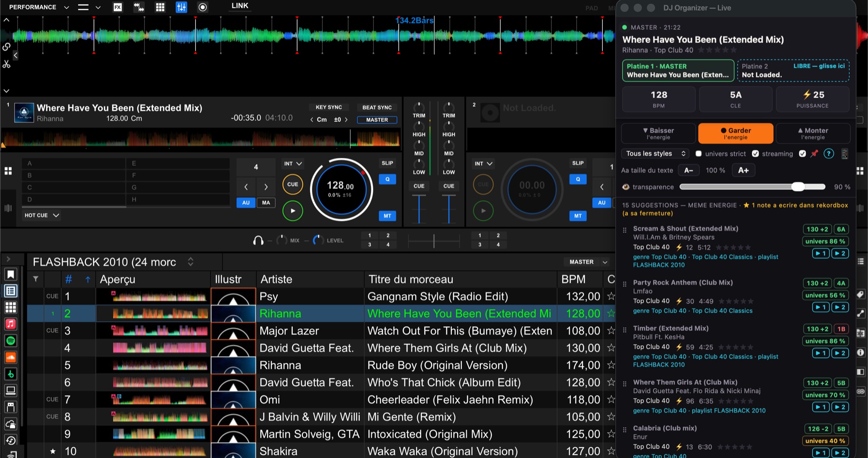Toggle the checkbox next to the pushpin
The image size is (868, 458).
point(802,154)
